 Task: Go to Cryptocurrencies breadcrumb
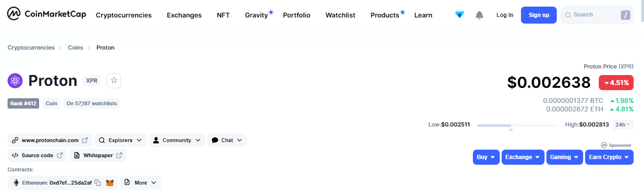[x=31, y=48]
